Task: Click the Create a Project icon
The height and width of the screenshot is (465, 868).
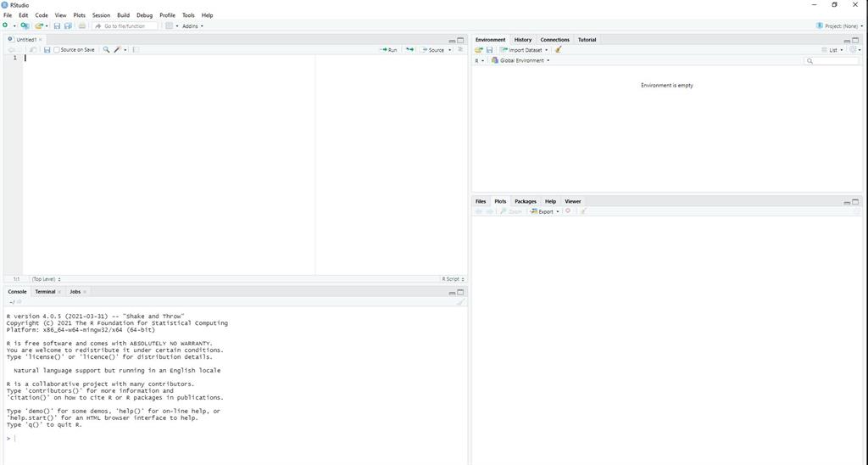Action: tap(25, 25)
